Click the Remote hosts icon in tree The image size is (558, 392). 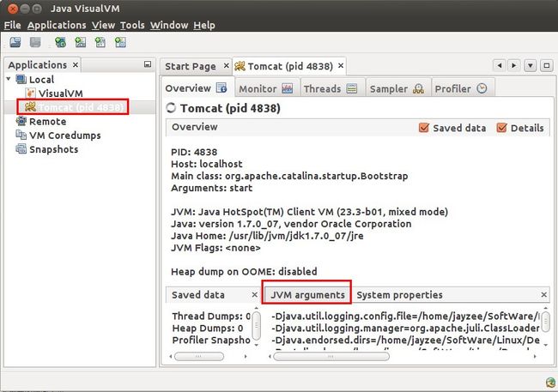coord(21,121)
